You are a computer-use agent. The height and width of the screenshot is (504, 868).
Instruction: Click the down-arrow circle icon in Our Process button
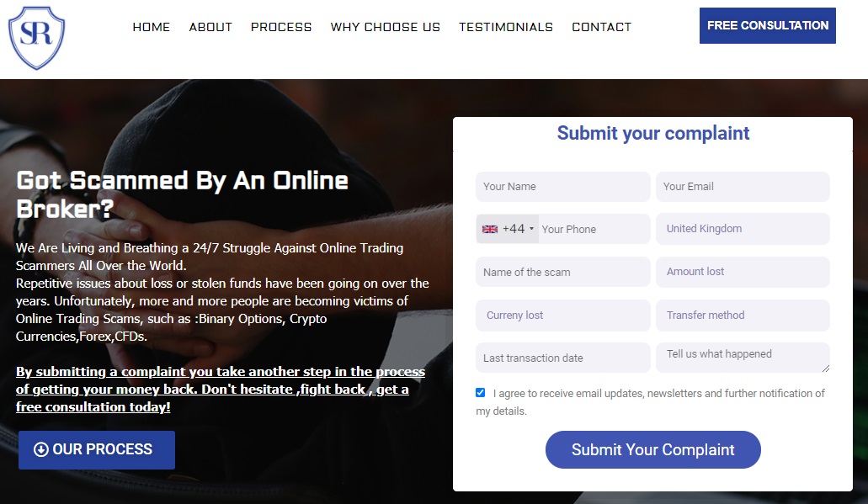tap(41, 449)
